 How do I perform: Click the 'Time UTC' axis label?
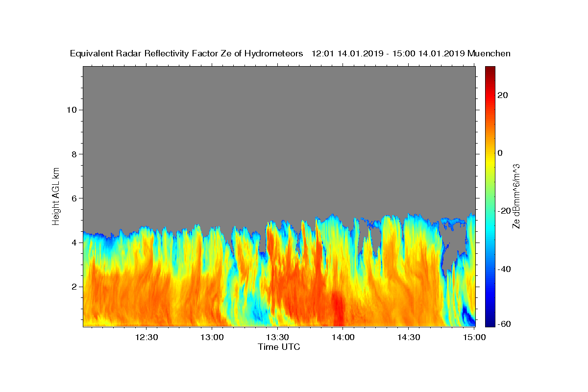coord(279,347)
